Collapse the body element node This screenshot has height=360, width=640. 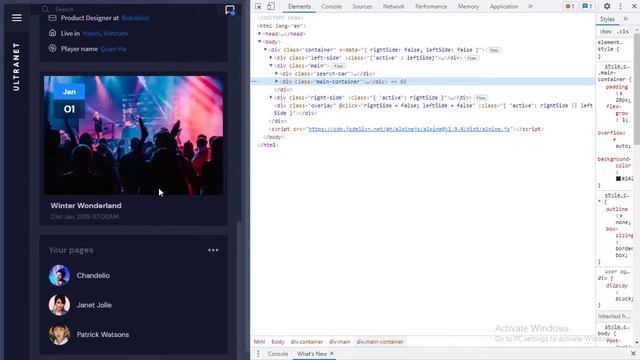click(260, 42)
